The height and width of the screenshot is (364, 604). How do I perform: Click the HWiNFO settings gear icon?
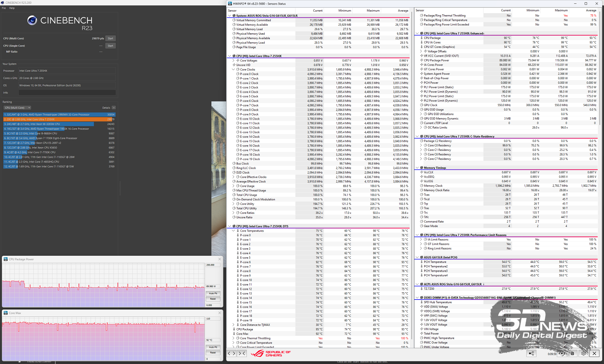click(x=584, y=353)
